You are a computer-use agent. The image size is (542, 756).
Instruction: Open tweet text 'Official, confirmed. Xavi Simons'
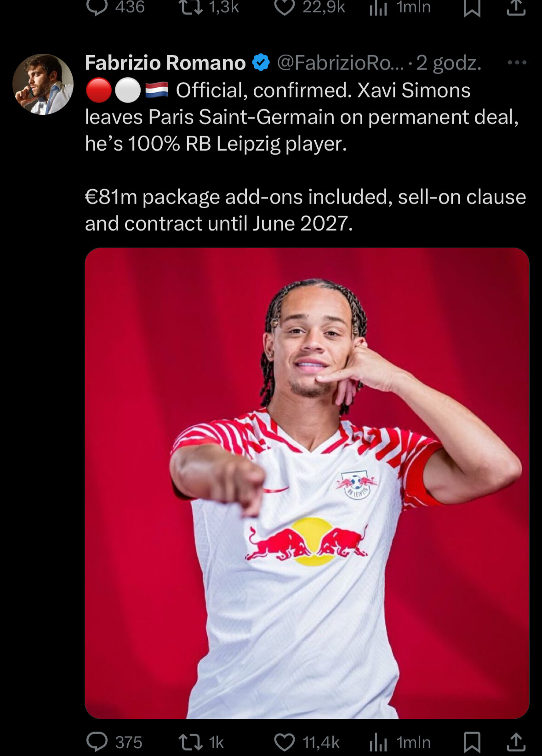click(323, 90)
